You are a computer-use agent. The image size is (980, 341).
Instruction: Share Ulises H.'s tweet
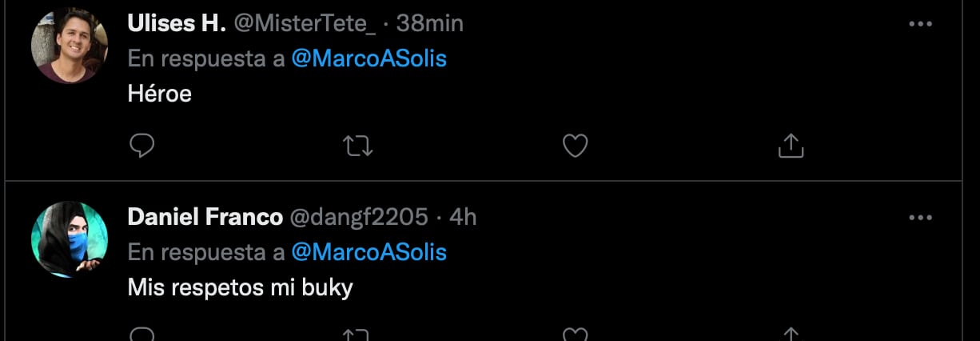coord(790,146)
